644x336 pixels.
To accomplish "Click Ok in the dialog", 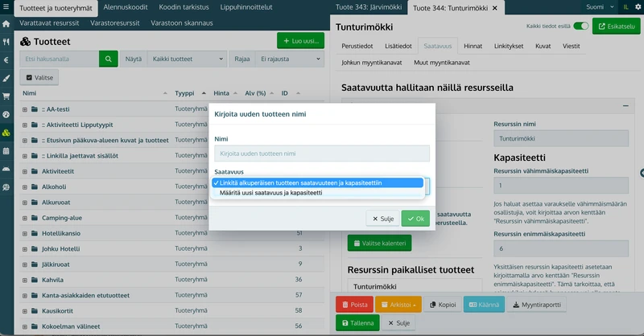I will tap(415, 219).
